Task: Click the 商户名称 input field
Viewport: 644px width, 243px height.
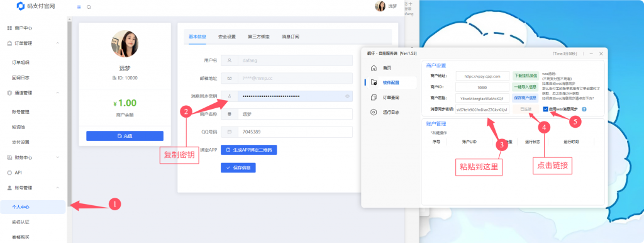Action: click(x=287, y=114)
